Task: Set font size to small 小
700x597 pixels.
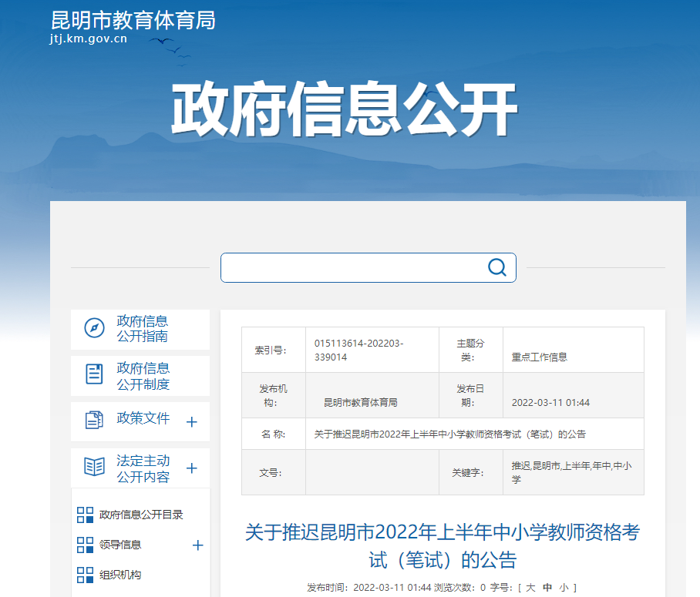Action: [564, 588]
